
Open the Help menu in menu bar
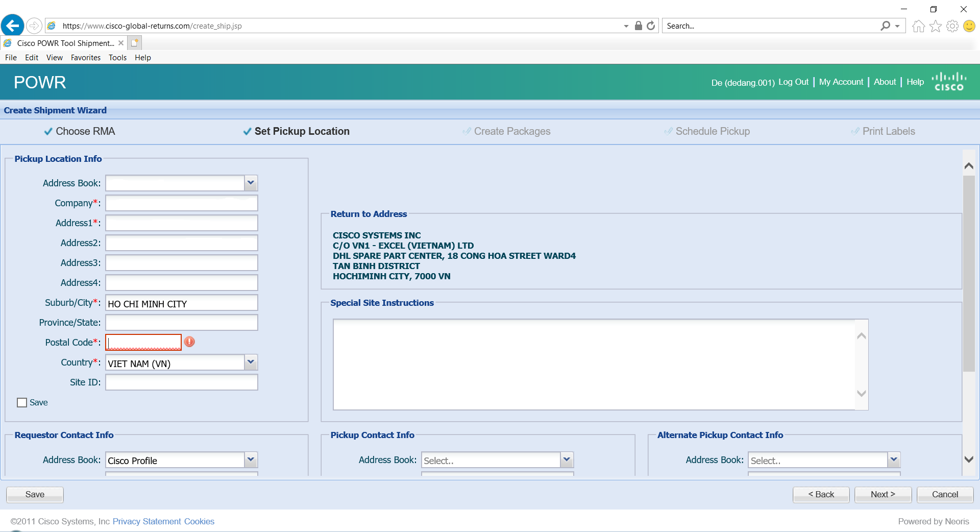coord(143,57)
